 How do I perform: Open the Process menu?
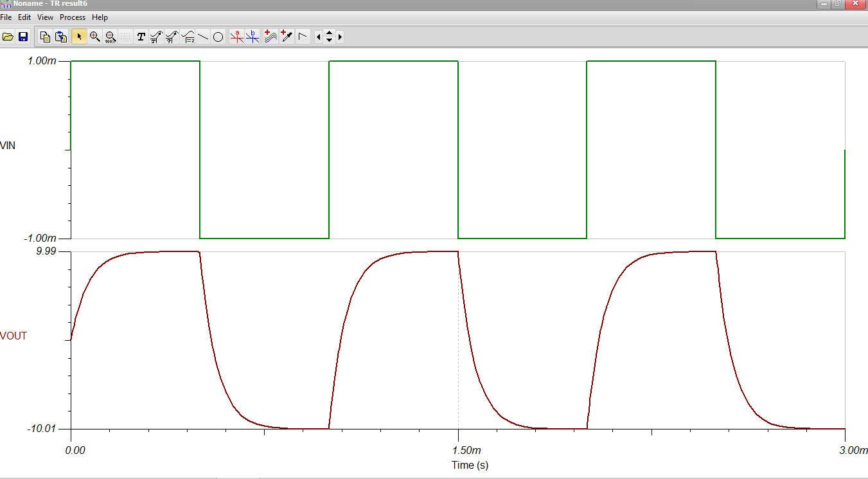click(72, 17)
